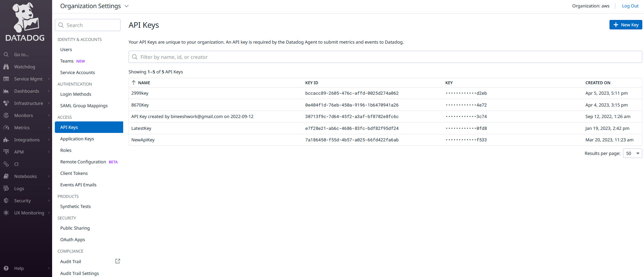Click date Jan 19, 2023, 2:42 pm
The image size is (644, 277).
click(607, 128)
